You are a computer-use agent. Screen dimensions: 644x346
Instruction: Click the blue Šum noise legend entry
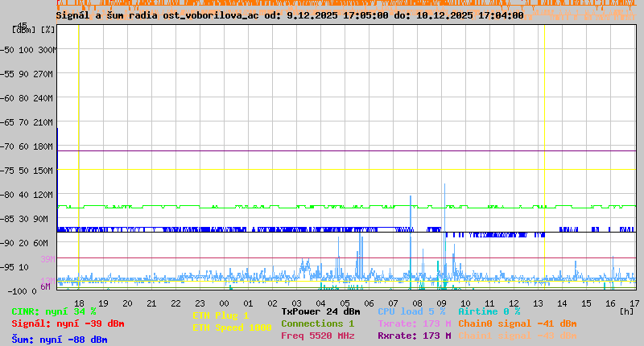60,340
